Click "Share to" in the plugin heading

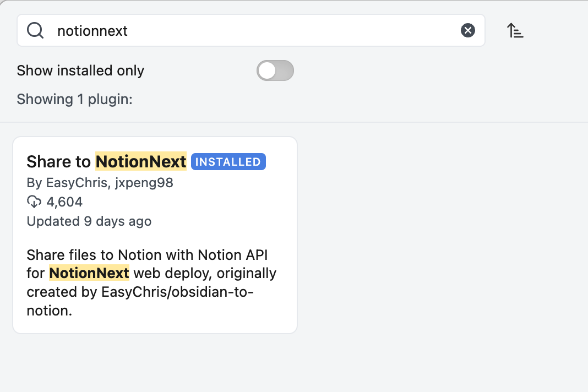tap(59, 162)
